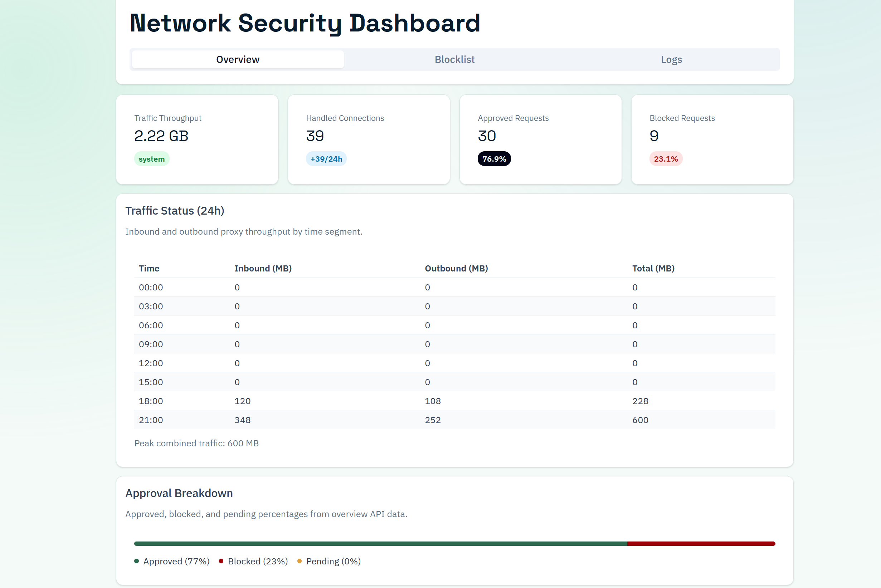Click the +39/24h connections badge

pos(326,159)
